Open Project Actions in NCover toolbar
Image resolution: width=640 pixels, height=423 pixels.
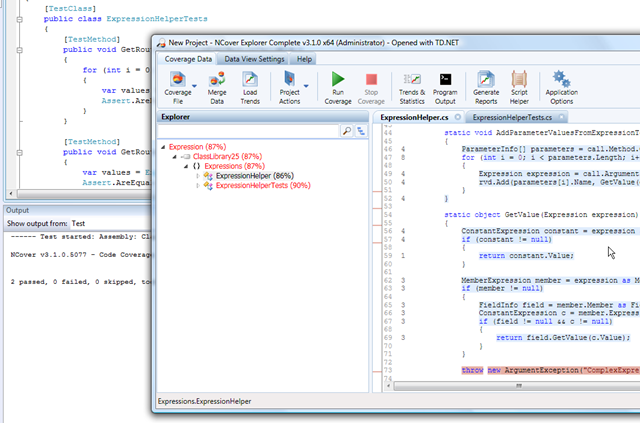pyautogui.click(x=289, y=88)
